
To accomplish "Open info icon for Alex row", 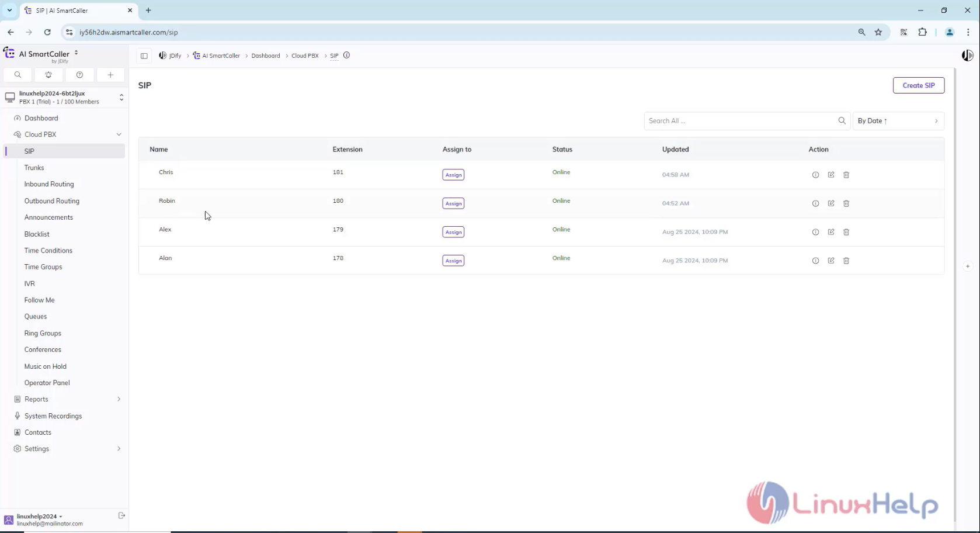I will [815, 232].
